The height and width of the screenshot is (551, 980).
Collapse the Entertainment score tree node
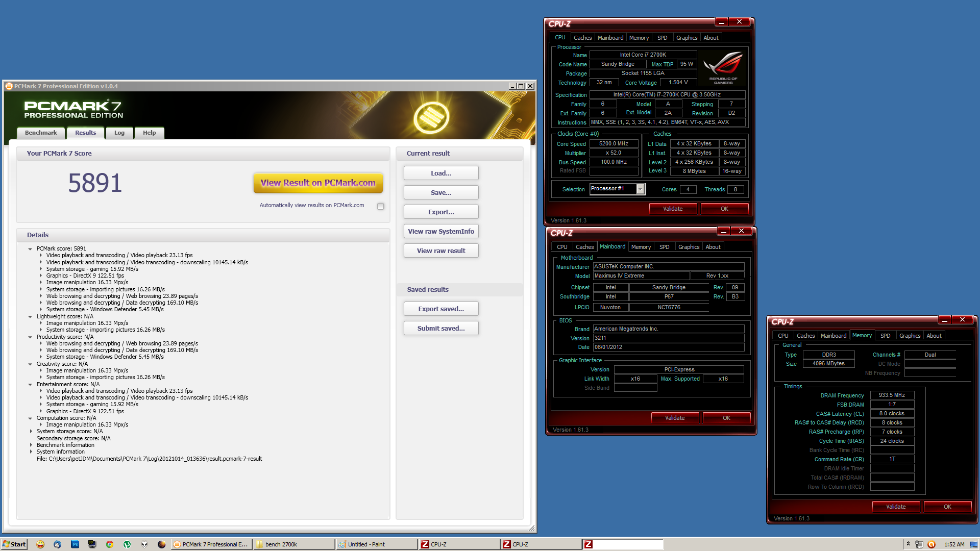point(30,385)
